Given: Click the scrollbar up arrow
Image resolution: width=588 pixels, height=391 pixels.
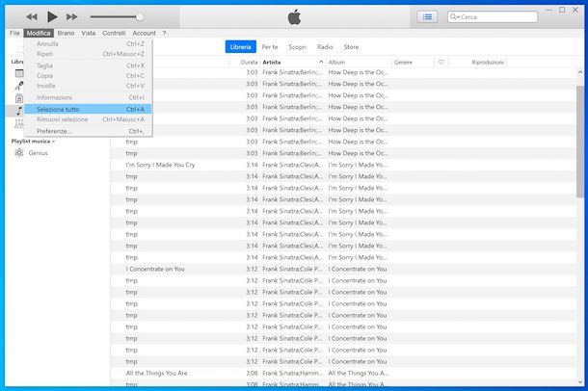Looking at the screenshot, I should pos(580,72).
